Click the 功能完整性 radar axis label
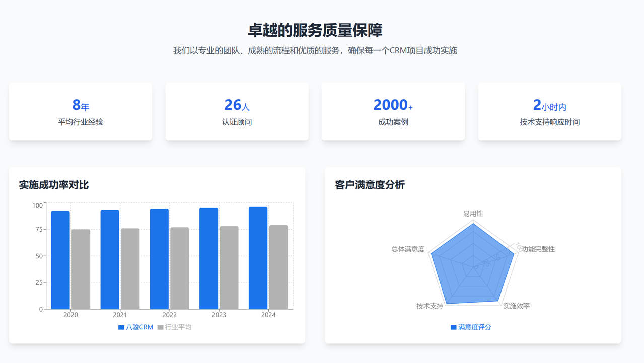 [x=538, y=249]
